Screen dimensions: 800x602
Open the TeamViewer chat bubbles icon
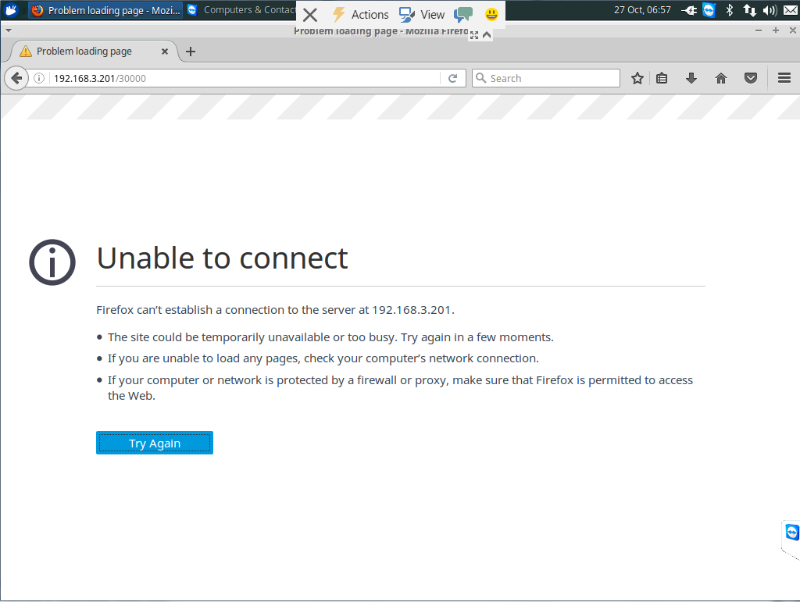click(x=463, y=14)
